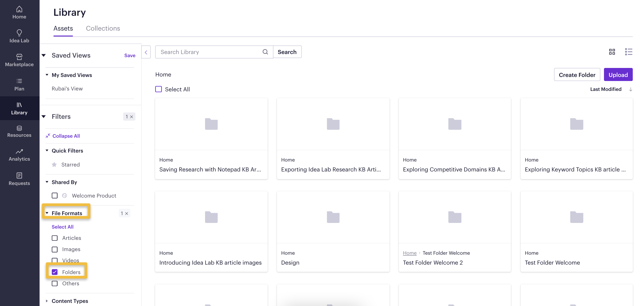
Task: Click Collapse All link
Action: click(x=66, y=136)
